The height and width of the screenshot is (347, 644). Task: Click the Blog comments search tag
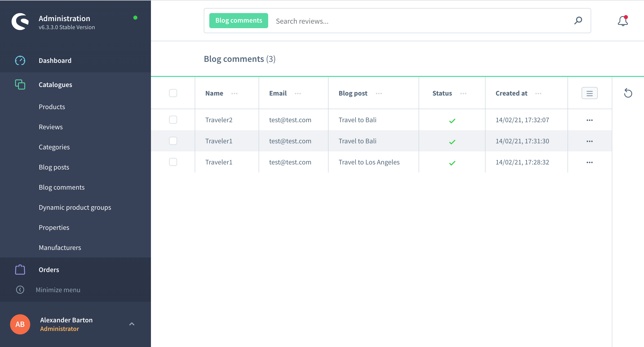point(238,21)
